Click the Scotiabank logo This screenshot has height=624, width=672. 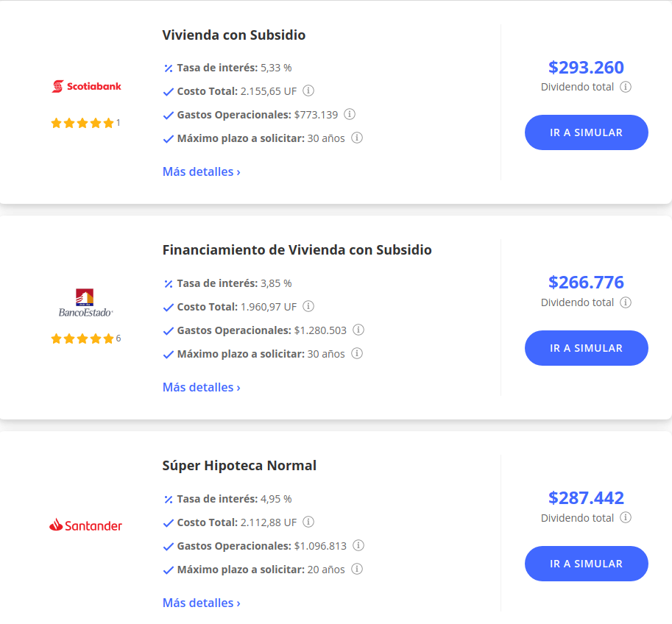[x=87, y=86]
